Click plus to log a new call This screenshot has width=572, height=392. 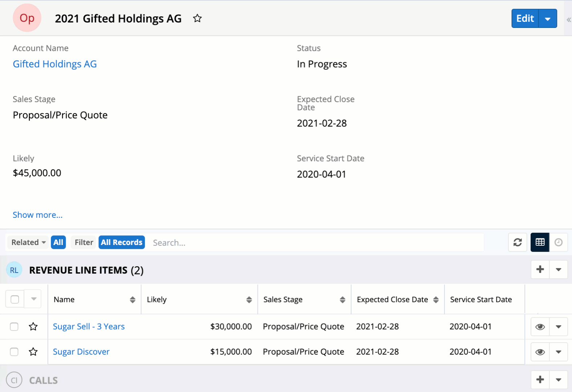coord(540,380)
